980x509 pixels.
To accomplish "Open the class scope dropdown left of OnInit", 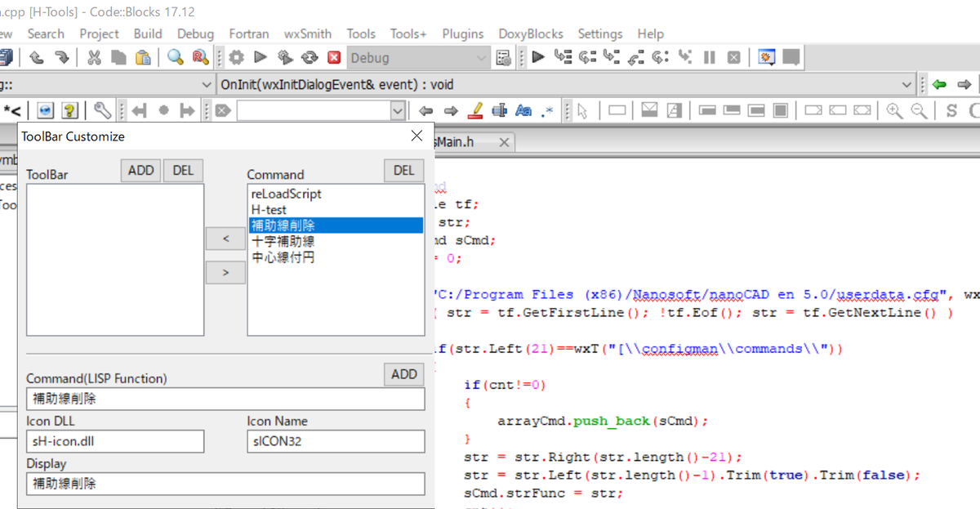I will [x=106, y=84].
